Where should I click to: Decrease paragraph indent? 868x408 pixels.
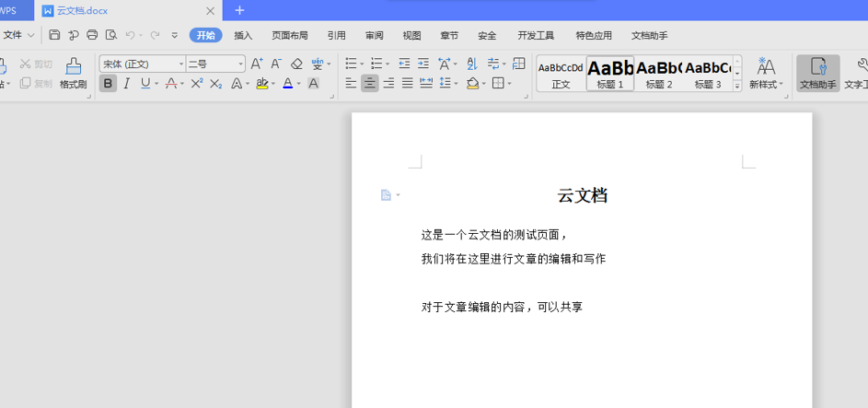tap(405, 64)
